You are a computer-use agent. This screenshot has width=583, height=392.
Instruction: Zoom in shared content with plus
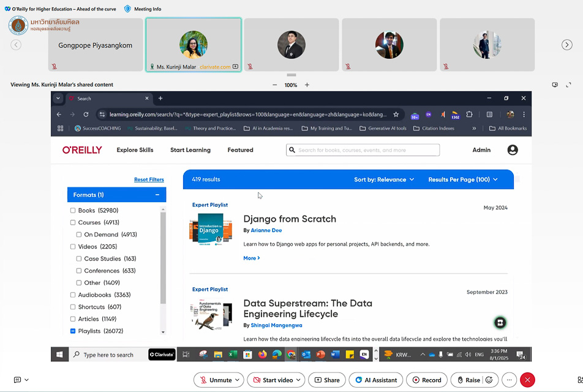point(307,85)
